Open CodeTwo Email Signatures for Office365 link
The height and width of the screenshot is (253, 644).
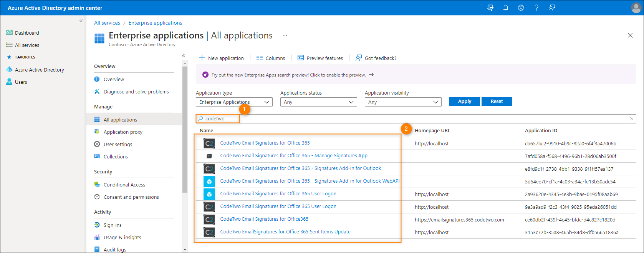coord(264,219)
